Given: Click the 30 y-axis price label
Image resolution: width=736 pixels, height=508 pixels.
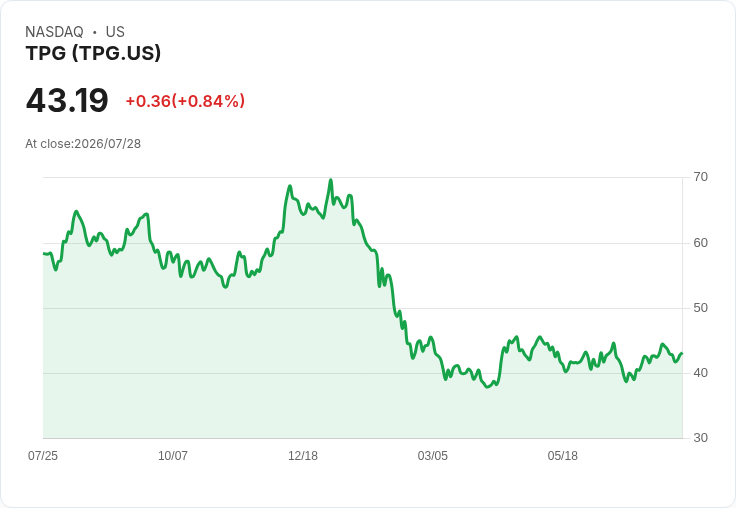Looking at the screenshot, I should point(700,438).
